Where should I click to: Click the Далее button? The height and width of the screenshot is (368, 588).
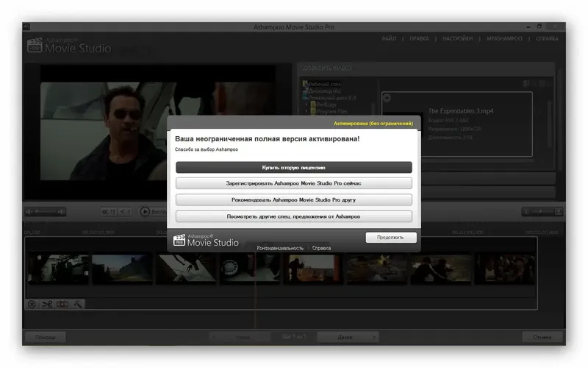point(348,337)
